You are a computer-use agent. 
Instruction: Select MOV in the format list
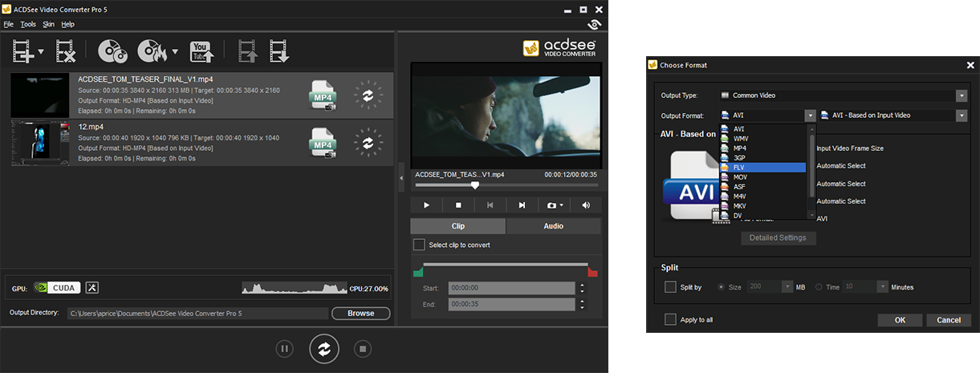pos(763,176)
